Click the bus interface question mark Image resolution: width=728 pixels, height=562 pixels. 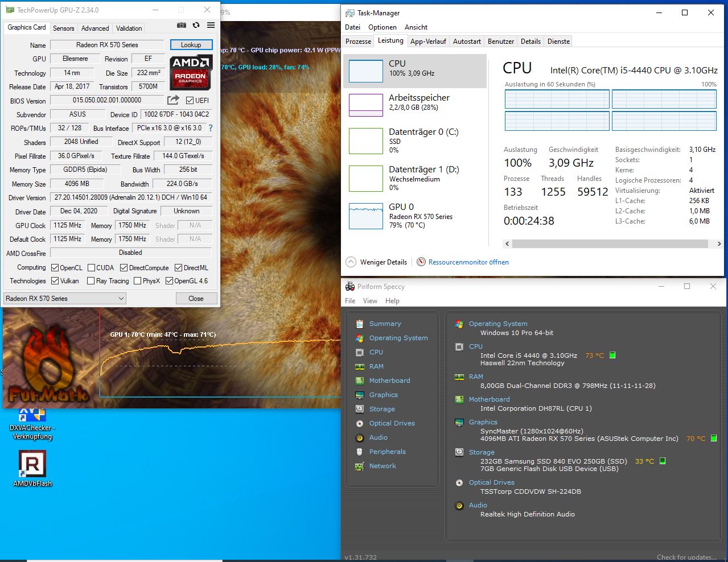point(211,128)
